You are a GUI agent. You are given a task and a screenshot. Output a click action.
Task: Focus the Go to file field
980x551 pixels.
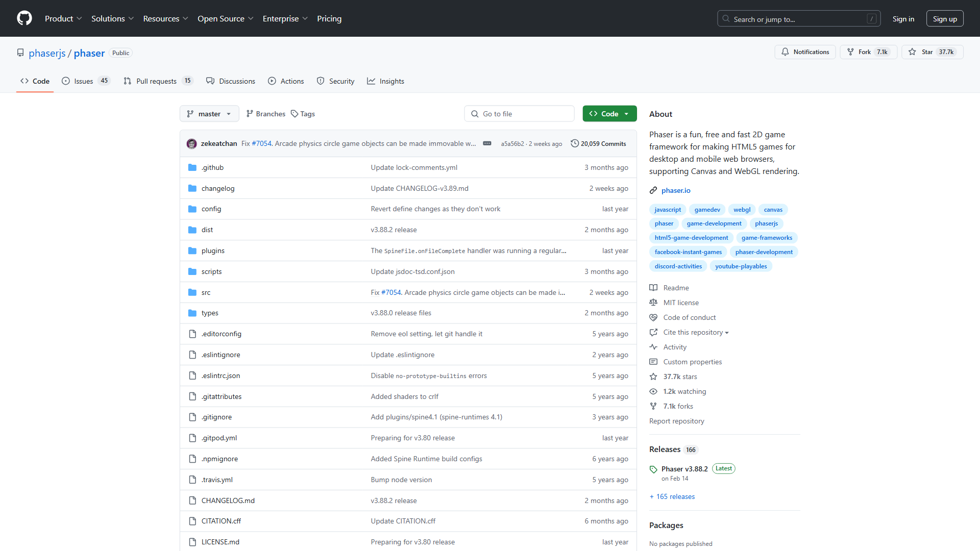click(519, 114)
